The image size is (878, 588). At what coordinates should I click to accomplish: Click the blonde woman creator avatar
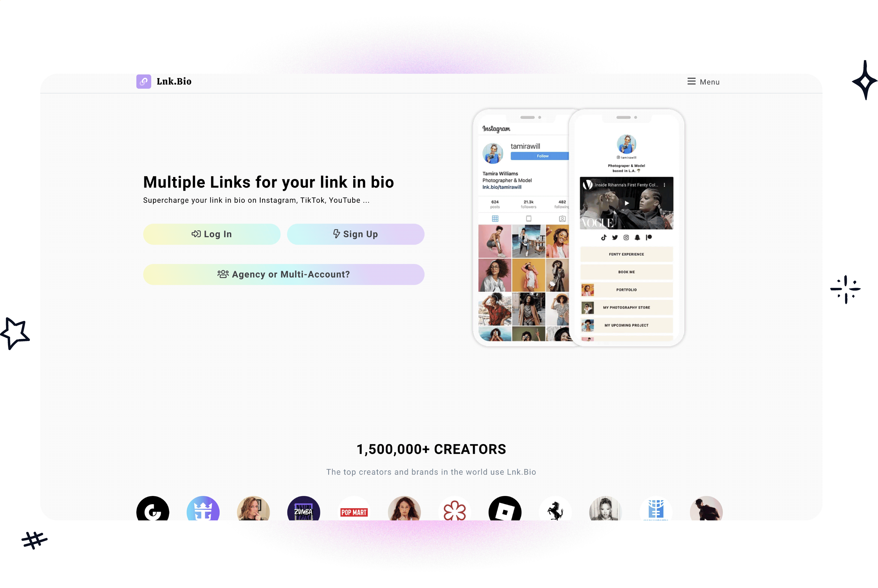point(253,508)
